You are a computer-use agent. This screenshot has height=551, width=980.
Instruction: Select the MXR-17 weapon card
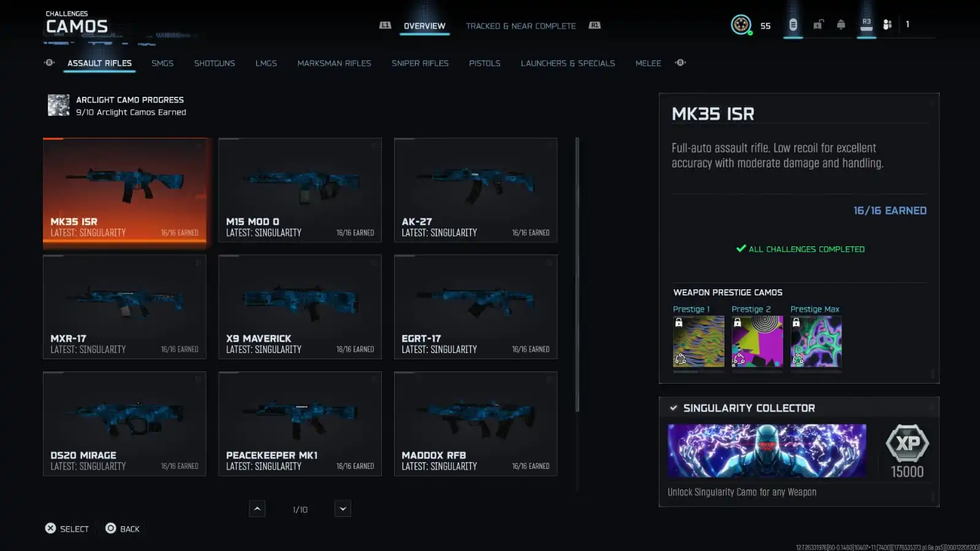point(124,306)
